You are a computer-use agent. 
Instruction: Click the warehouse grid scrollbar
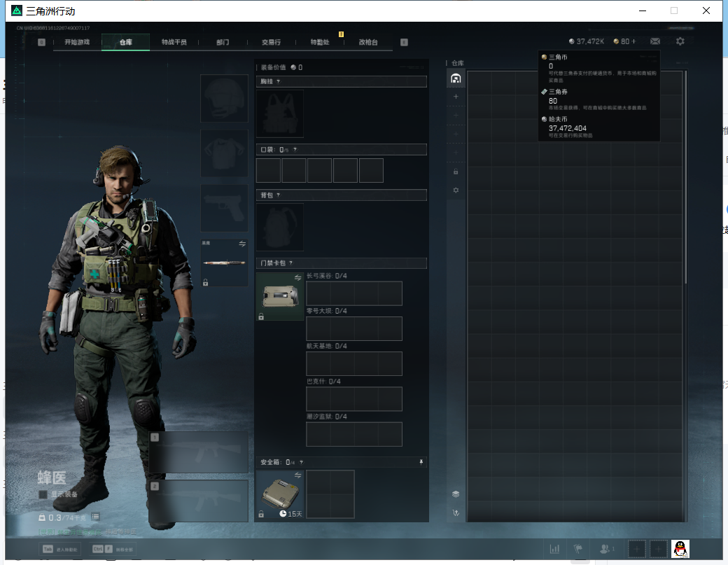coord(685,177)
